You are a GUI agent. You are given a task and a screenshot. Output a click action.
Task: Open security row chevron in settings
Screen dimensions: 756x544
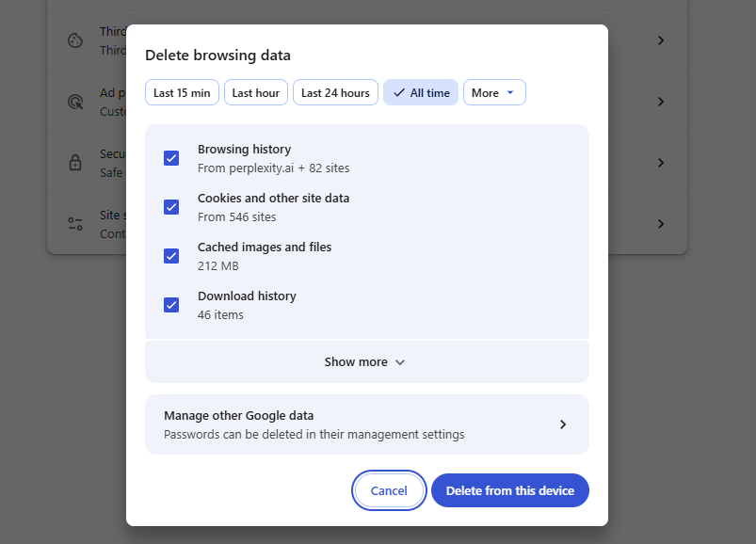[x=661, y=163]
